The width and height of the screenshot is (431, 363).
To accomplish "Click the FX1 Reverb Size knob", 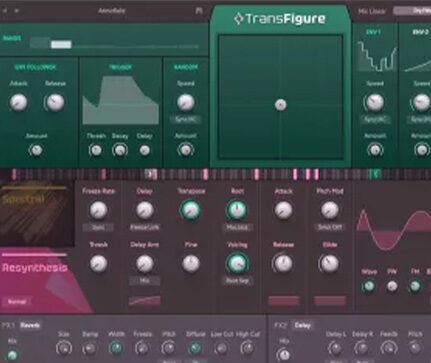I will point(63,348).
